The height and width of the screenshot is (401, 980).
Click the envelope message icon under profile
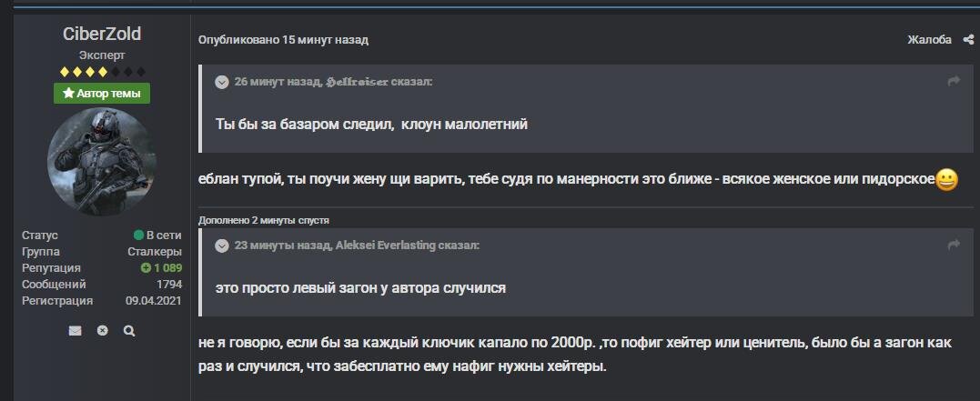pyautogui.click(x=75, y=331)
